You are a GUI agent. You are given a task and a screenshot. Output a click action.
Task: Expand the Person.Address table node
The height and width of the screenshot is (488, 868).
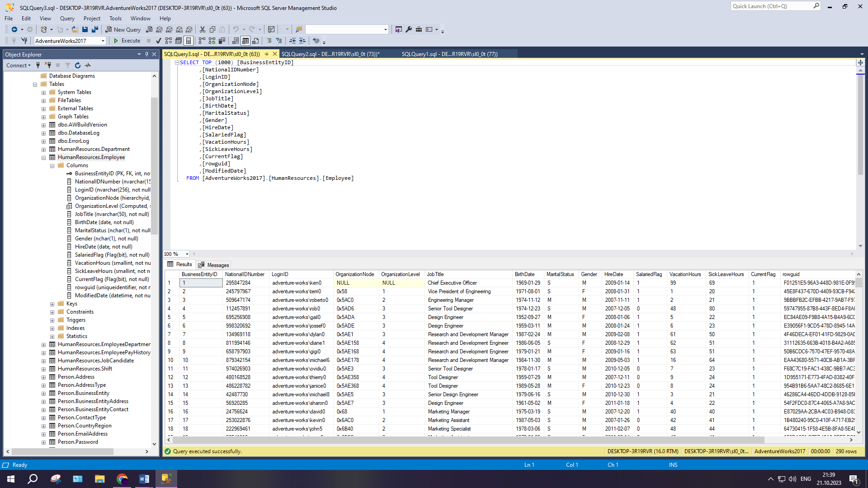[x=44, y=377]
